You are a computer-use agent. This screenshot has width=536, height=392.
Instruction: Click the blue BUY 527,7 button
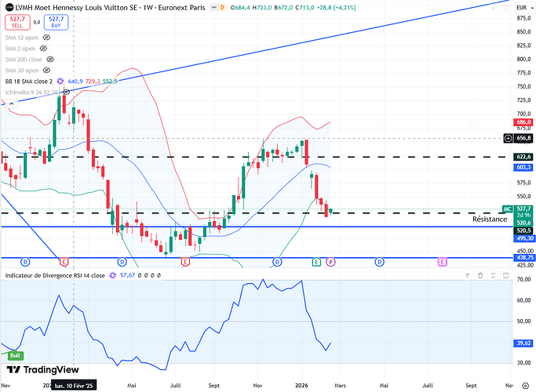click(56, 22)
